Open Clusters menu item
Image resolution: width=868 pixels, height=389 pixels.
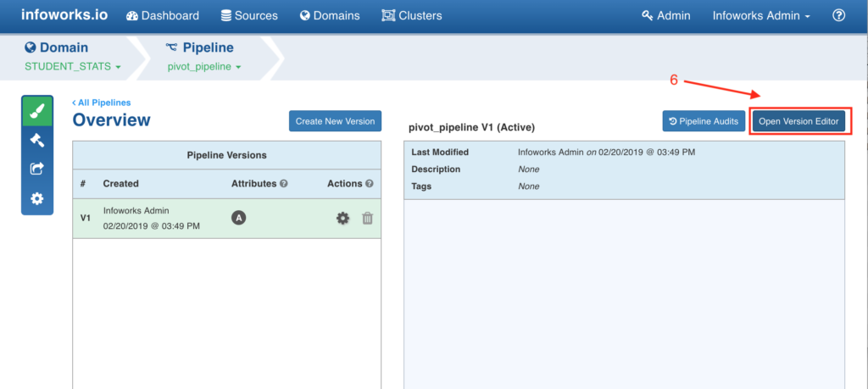[x=412, y=15]
